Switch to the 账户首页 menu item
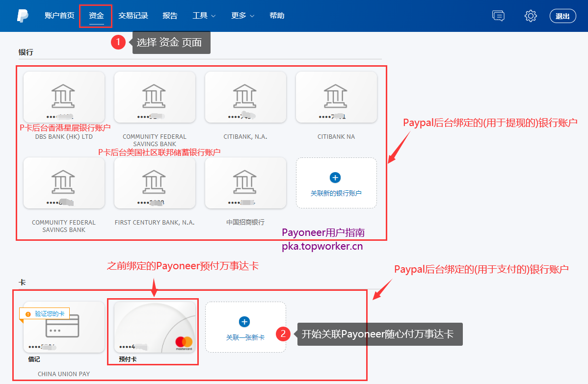 pyautogui.click(x=59, y=15)
